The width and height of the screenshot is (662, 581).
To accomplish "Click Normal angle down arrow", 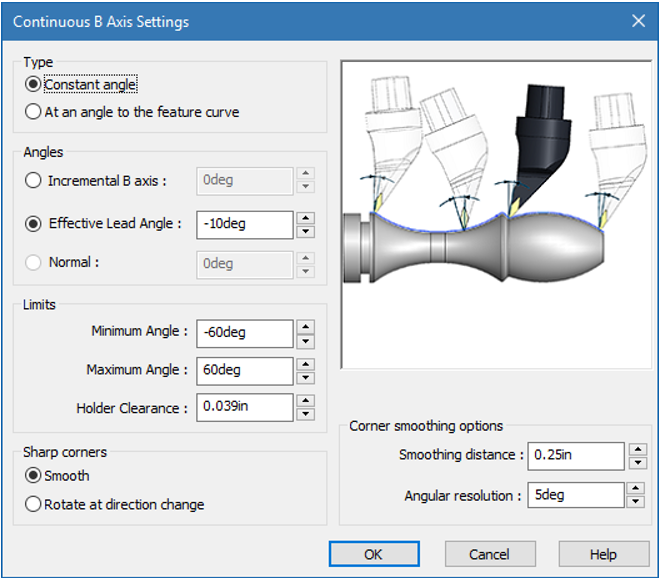I will click(x=306, y=271).
